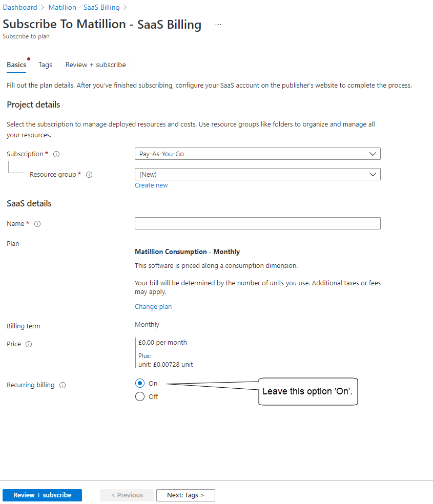The image size is (433, 504).
Task: Expand the Resource group dropdown
Action: [x=257, y=174]
